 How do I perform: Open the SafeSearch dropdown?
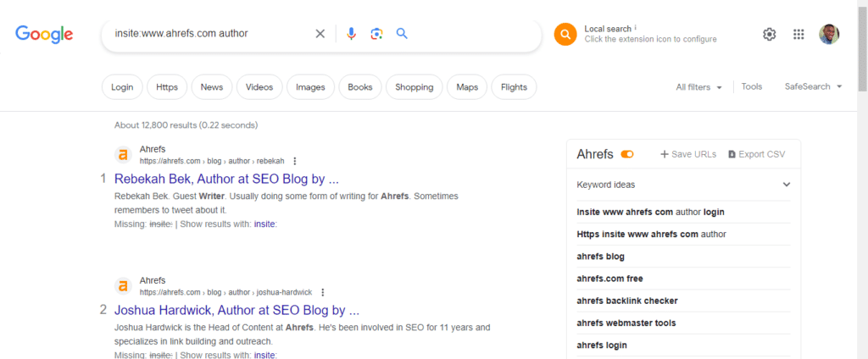click(x=813, y=87)
